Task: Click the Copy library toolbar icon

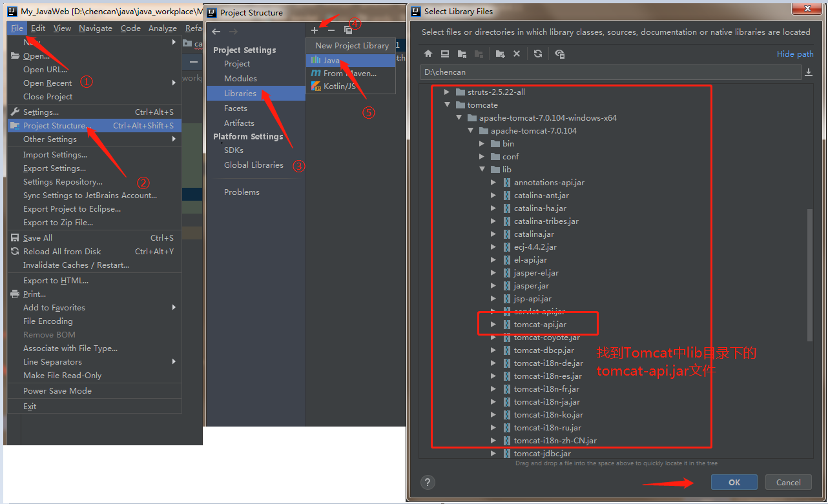Action: pos(348,30)
